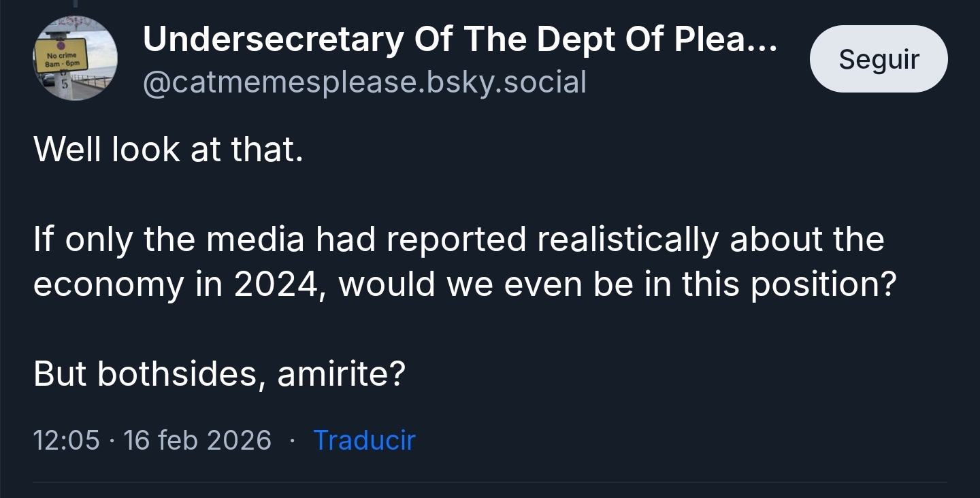This screenshot has width=980, height=498.
Task: Click the dot separator before Traducir
Action: point(292,441)
